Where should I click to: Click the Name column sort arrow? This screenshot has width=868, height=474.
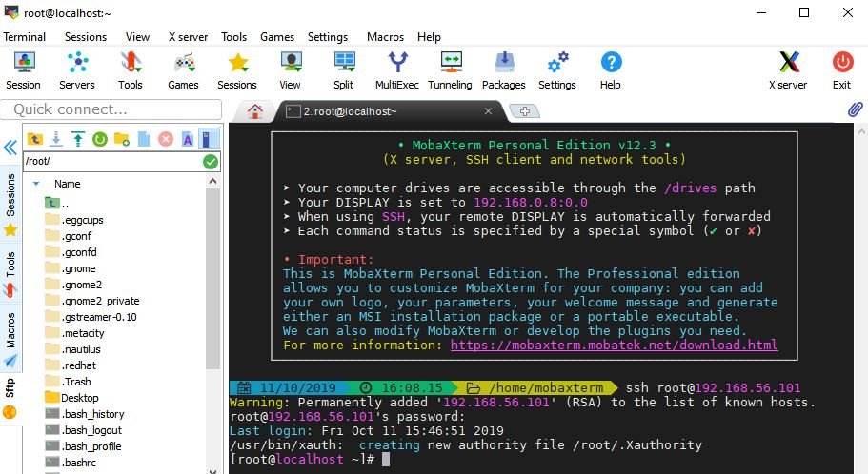click(36, 184)
